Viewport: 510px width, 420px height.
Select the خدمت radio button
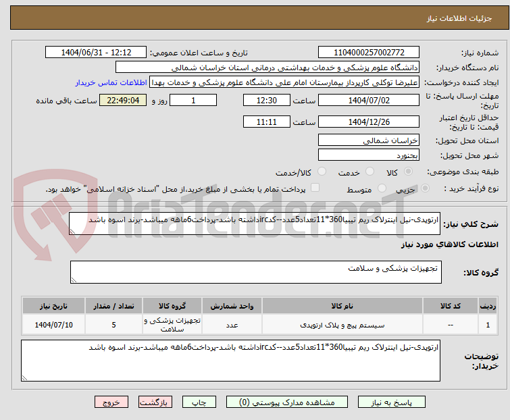coord(369,172)
